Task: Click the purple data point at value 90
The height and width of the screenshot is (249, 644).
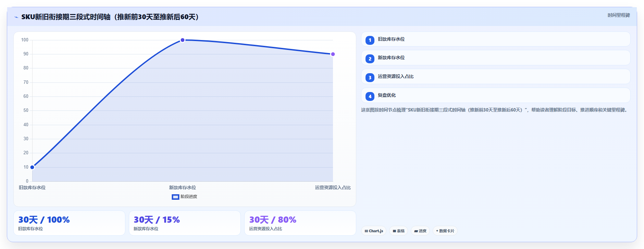Action: pos(333,54)
